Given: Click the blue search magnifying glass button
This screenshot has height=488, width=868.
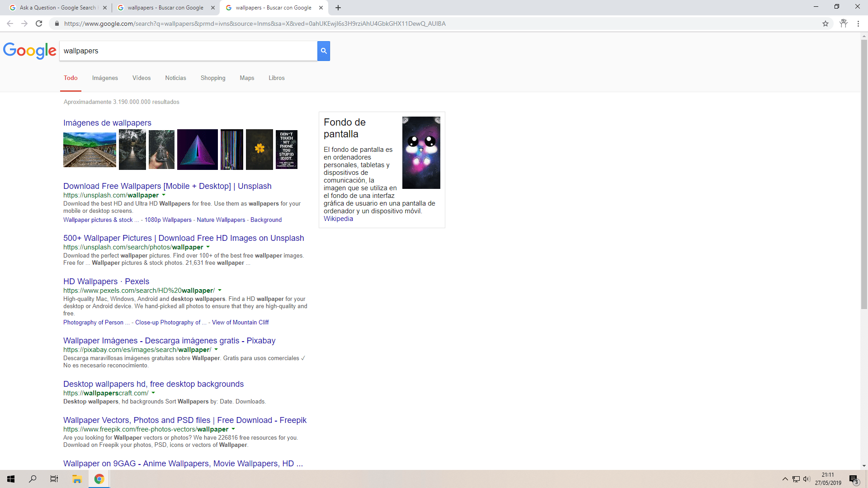Looking at the screenshot, I should pyautogui.click(x=323, y=51).
